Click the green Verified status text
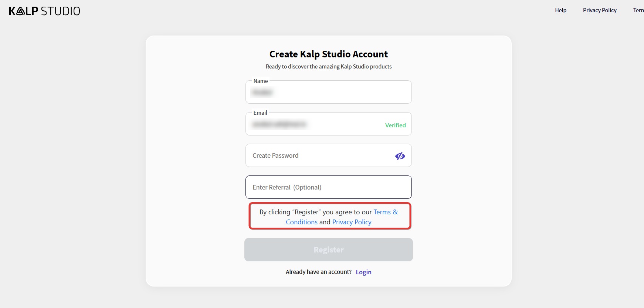 [395, 125]
